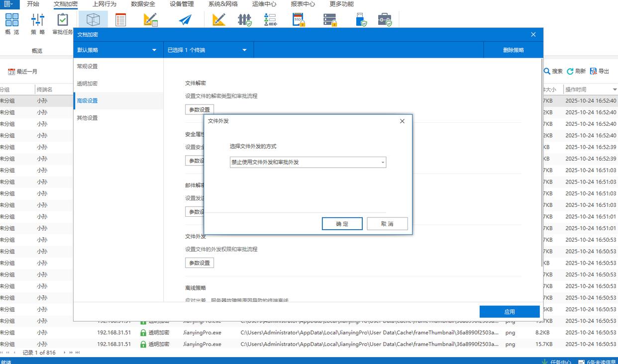Click the fence shield icon
The height and width of the screenshot is (364, 618).
(244, 20)
